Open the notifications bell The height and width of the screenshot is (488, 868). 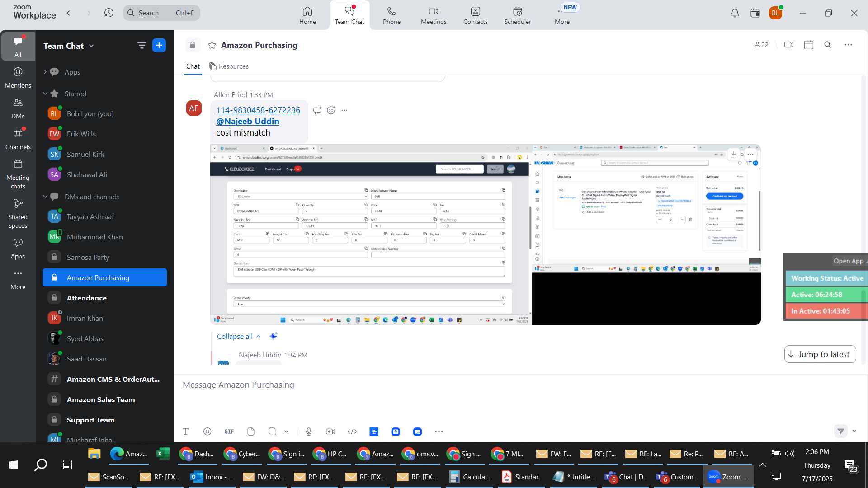[x=735, y=13]
